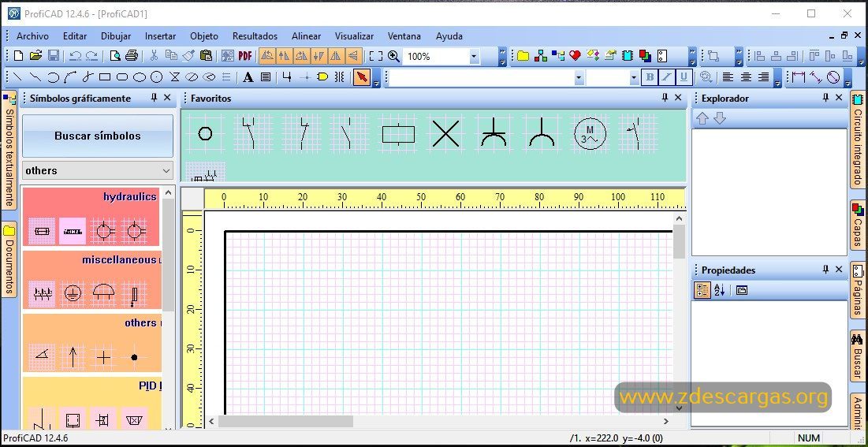Choose the ground symbol in miscellaneous group
The width and height of the screenshot is (868, 447).
72,293
